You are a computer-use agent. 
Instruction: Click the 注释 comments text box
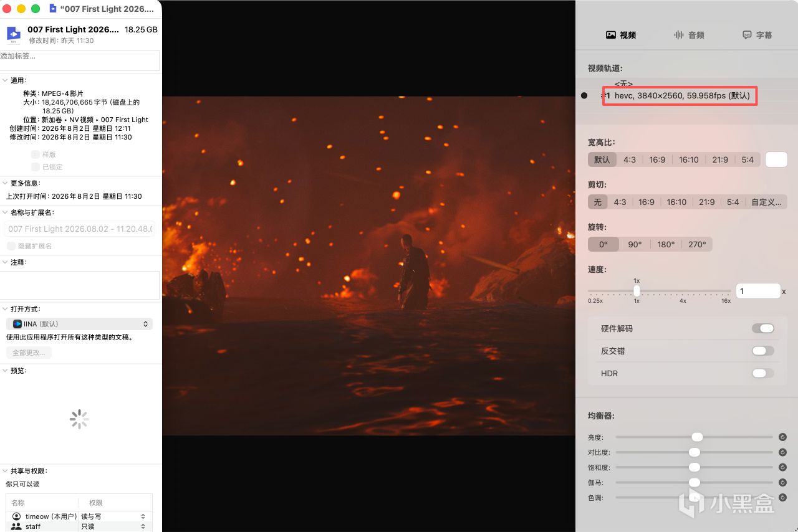click(x=80, y=285)
